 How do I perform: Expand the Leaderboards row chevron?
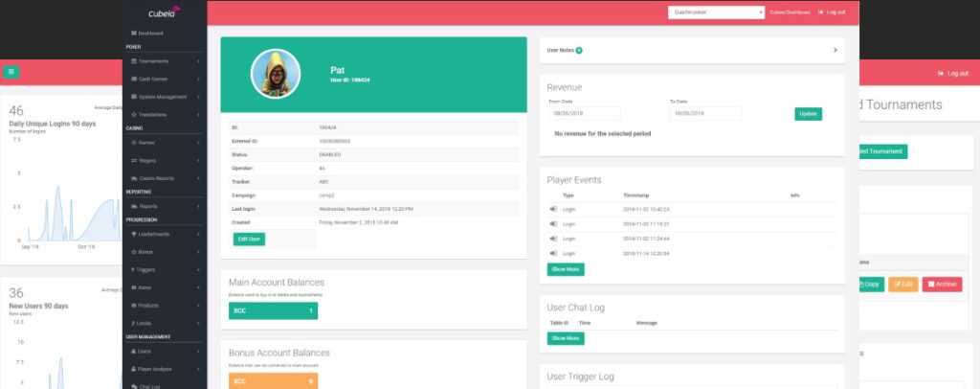click(x=199, y=234)
